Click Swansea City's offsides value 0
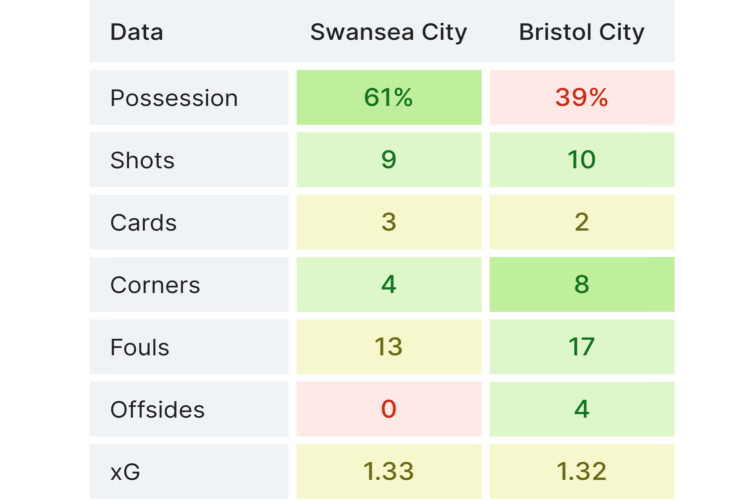The image size is (750, 500). (x=388, y=409)
